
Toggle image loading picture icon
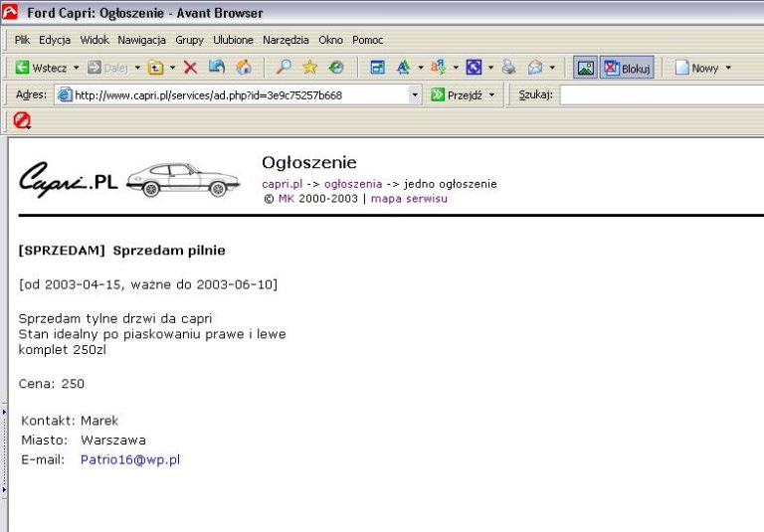(585, 68)
